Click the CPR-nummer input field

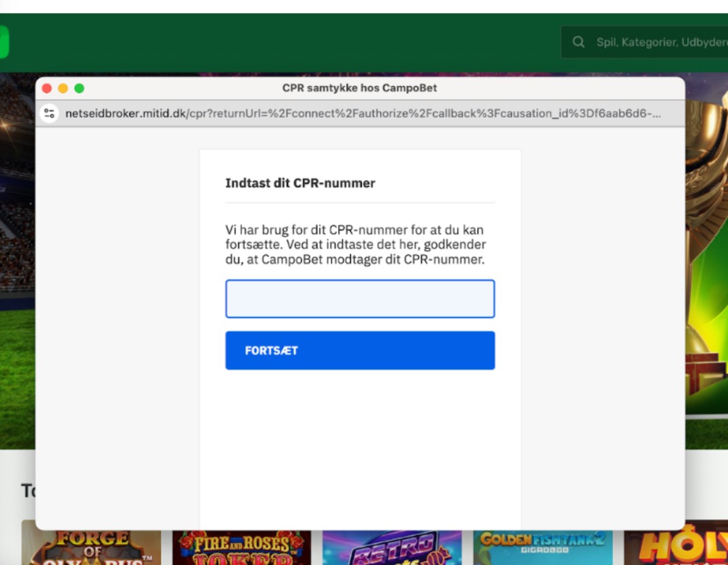360,299
